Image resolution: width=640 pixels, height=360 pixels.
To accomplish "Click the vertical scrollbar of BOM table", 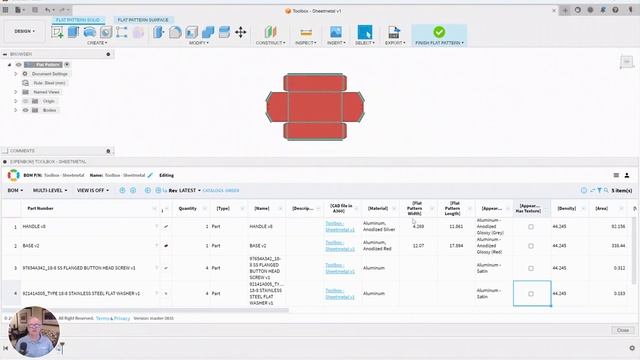I will pos(634,251).
